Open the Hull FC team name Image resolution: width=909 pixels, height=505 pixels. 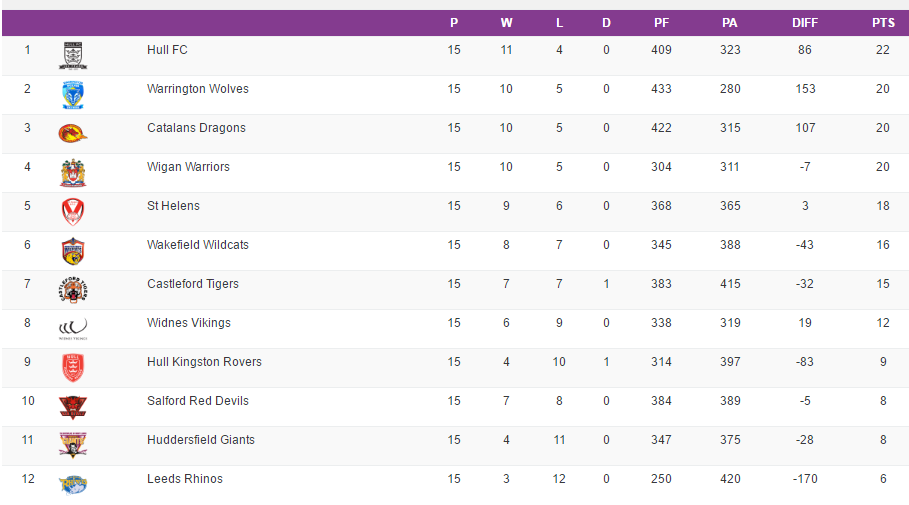(167, 50)
